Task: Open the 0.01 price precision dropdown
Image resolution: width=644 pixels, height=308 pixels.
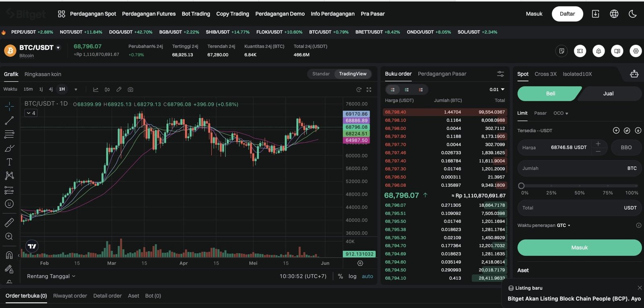Action: (x=497, y=90)
